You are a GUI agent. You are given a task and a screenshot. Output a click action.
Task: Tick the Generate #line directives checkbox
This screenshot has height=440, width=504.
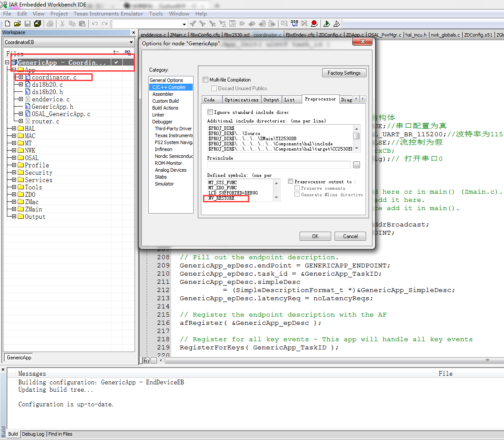[297, 194]
